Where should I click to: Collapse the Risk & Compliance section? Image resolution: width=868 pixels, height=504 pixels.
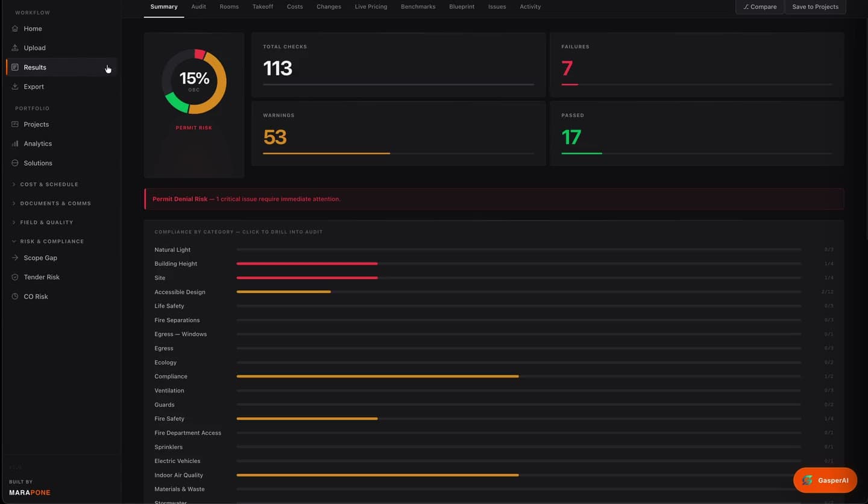[x=48, y=241]
